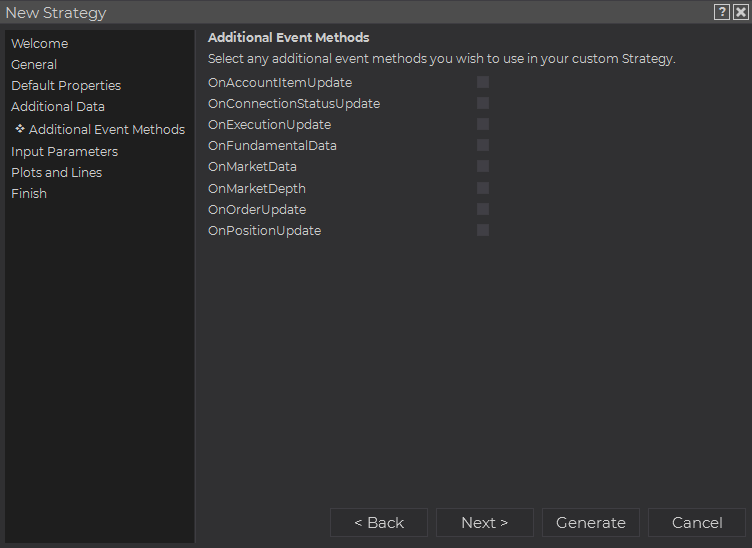Enable the OnAccountItemUpdate checkbox
This screenshot has width=752, height=548.
(x=483, y=82)
